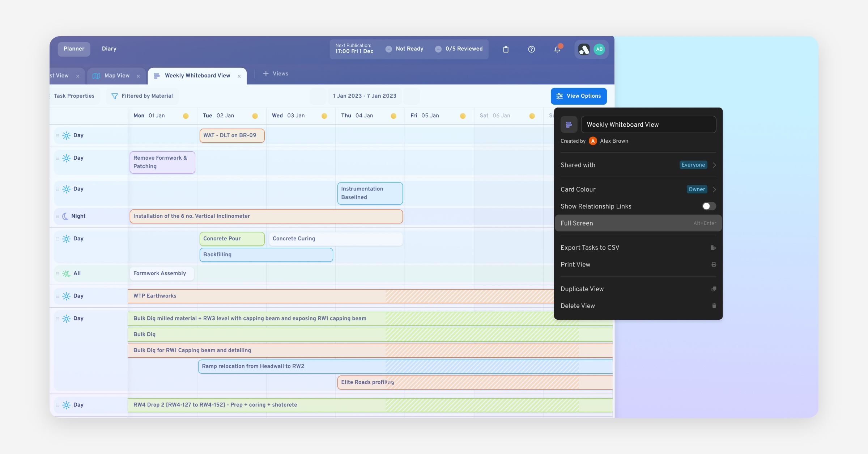Switch to the Map View tab
Screen dimensions: 868x454
point(116,76)
